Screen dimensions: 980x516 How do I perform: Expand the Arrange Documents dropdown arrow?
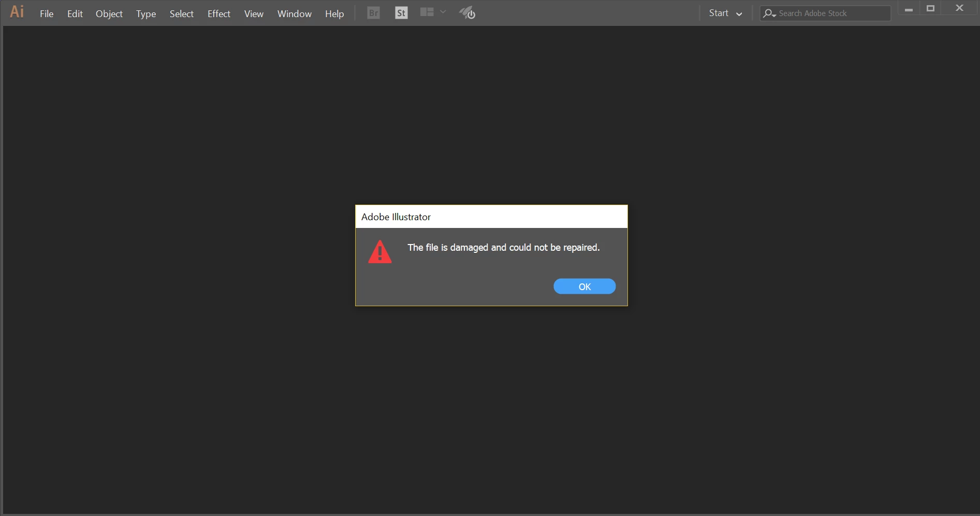(x=443, y=12)
